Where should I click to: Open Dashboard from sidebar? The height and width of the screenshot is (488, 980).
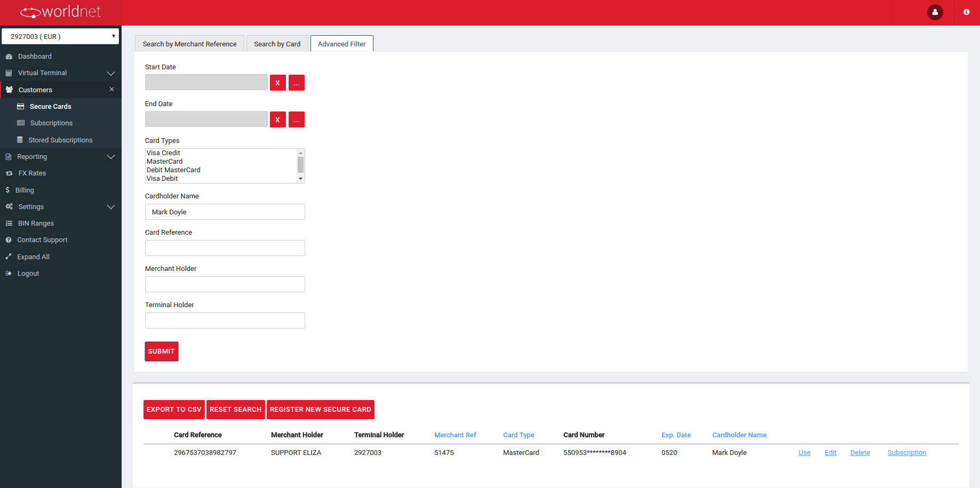click(x=35, y=57)
